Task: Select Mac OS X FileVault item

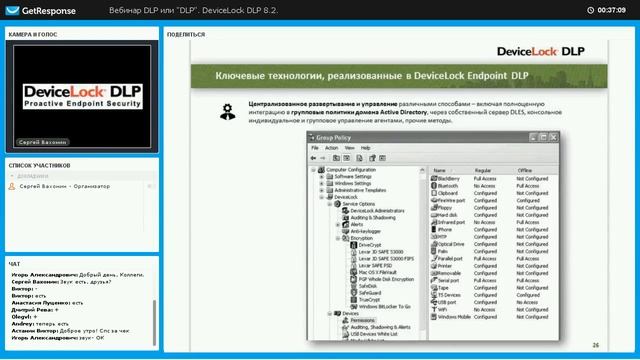Action: click(378, 272)
